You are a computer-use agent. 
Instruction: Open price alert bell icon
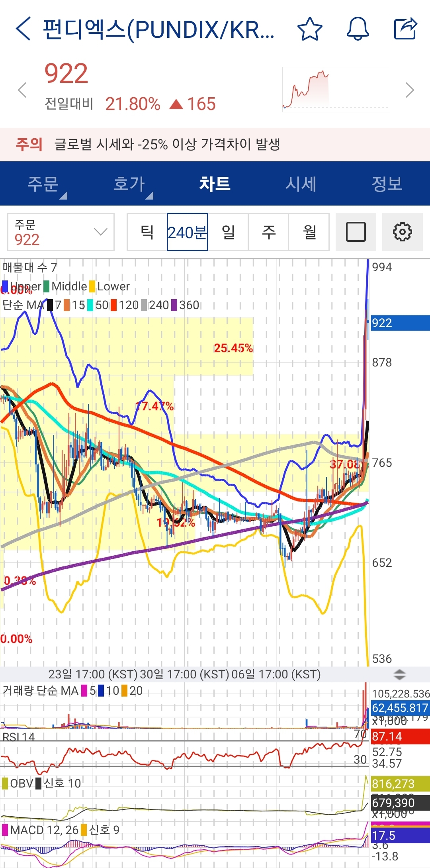tap(358, 29)
